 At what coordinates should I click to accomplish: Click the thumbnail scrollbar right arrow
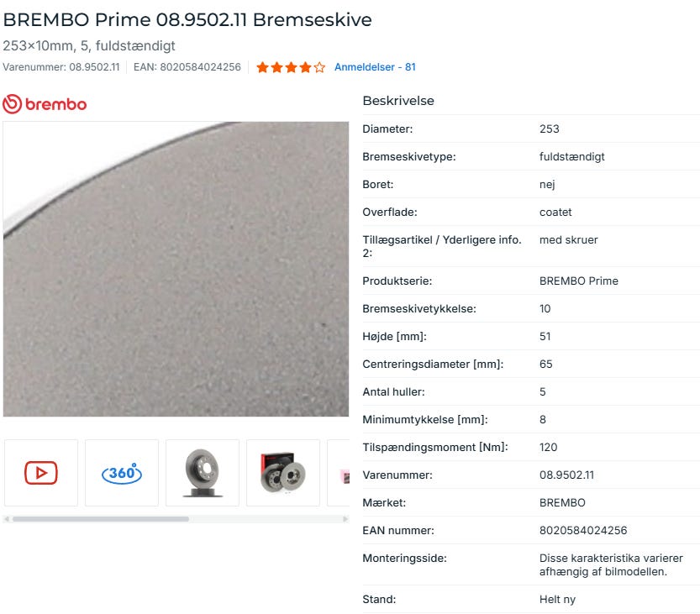click(x=345, y=519)
